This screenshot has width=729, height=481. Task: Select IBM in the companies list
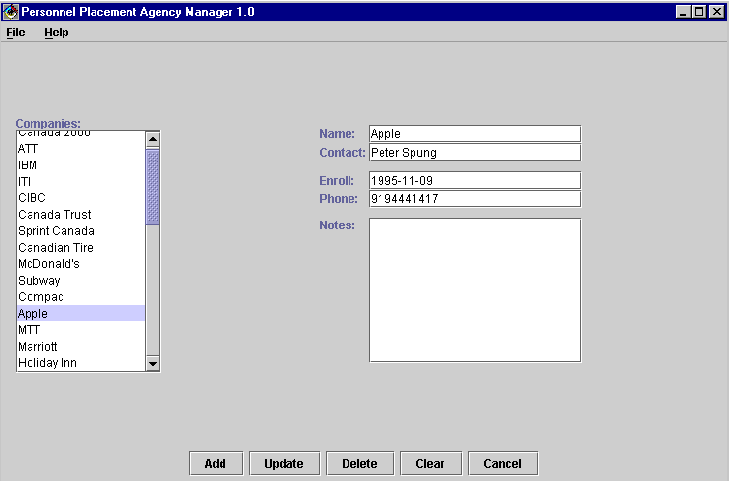coord(28,165)
